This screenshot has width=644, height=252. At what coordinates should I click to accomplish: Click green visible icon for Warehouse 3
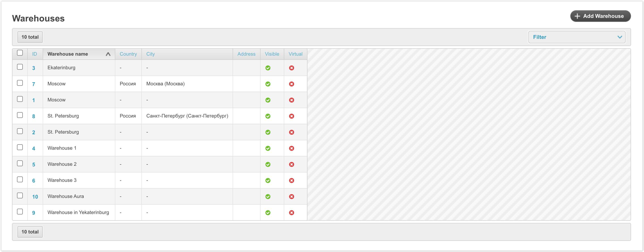(268, 181)
